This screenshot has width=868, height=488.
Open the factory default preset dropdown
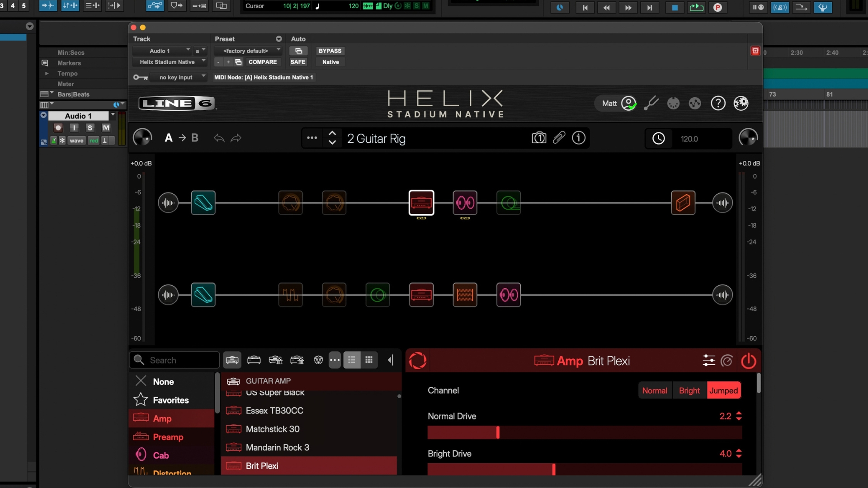pos(248,51)
